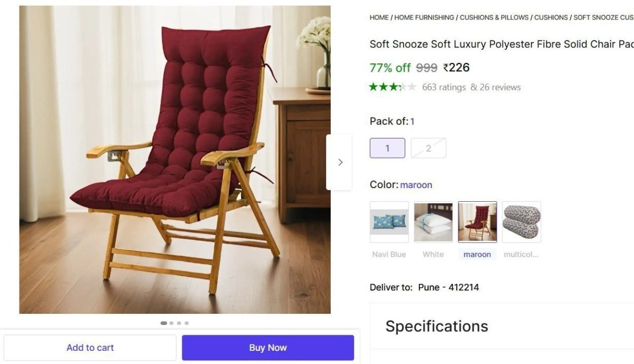Select the White pillow color thumbnail
Image resolution: width=634 pixels, height=364 pixels.
click(433, 222)
